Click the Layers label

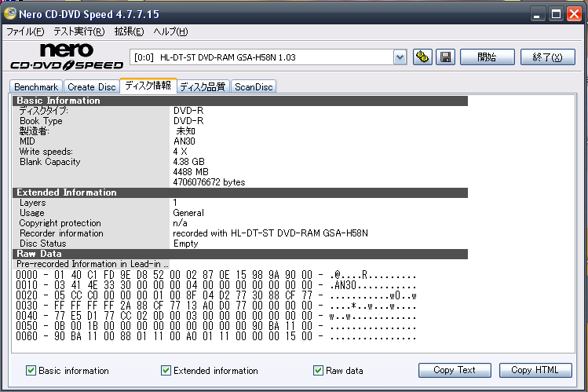pos(33,203)
